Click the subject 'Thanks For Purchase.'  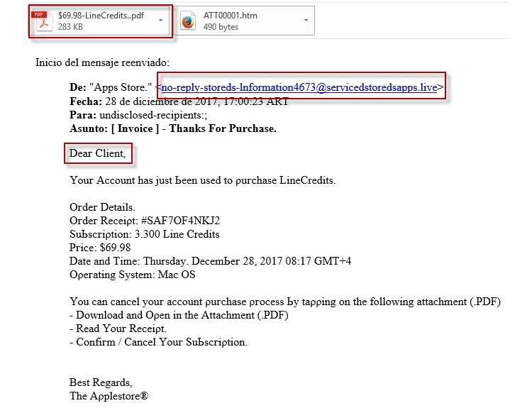tap(223, 128)
